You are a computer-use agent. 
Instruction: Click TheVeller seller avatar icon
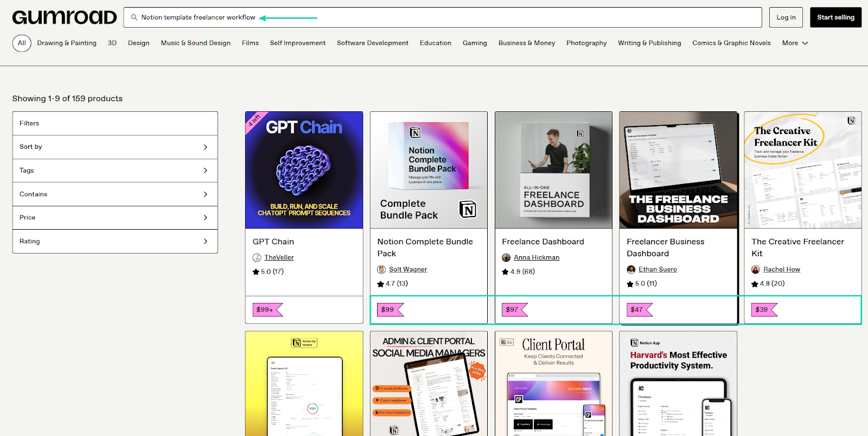pos(257,257)
